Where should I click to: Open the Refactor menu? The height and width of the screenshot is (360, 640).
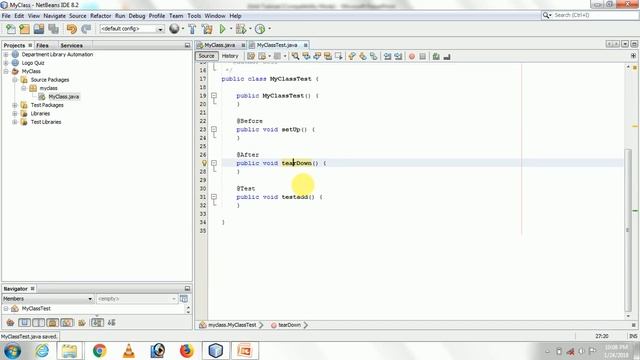point(100,16)
